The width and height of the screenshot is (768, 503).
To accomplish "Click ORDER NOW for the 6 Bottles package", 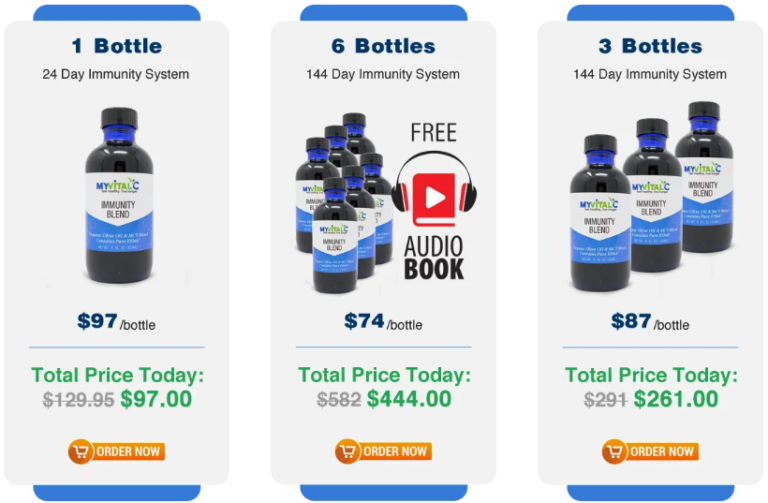I will click(384, 452).
